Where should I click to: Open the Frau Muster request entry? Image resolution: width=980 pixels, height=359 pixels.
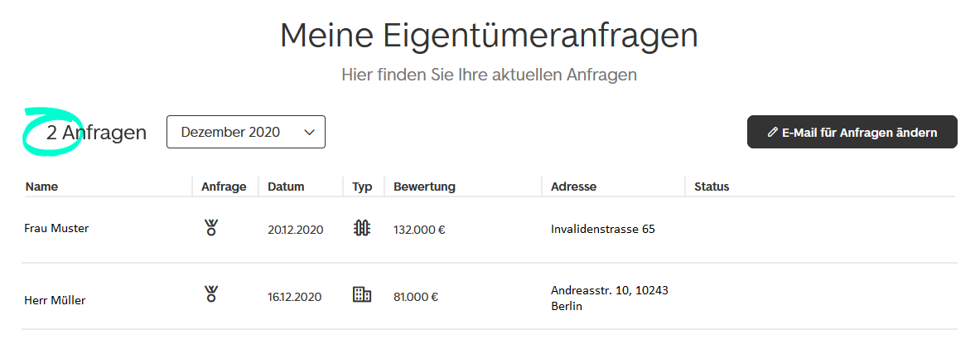[x=56, y=229]
